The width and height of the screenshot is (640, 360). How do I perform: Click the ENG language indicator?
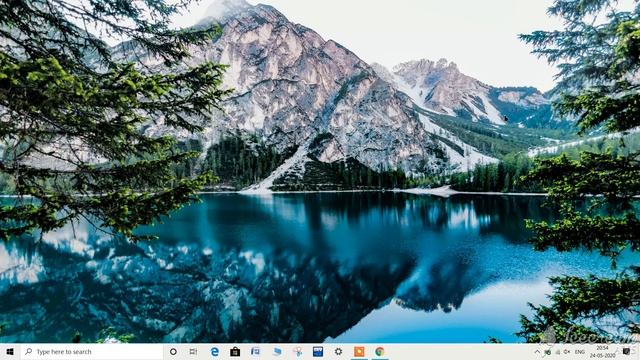tap(580, 352)
